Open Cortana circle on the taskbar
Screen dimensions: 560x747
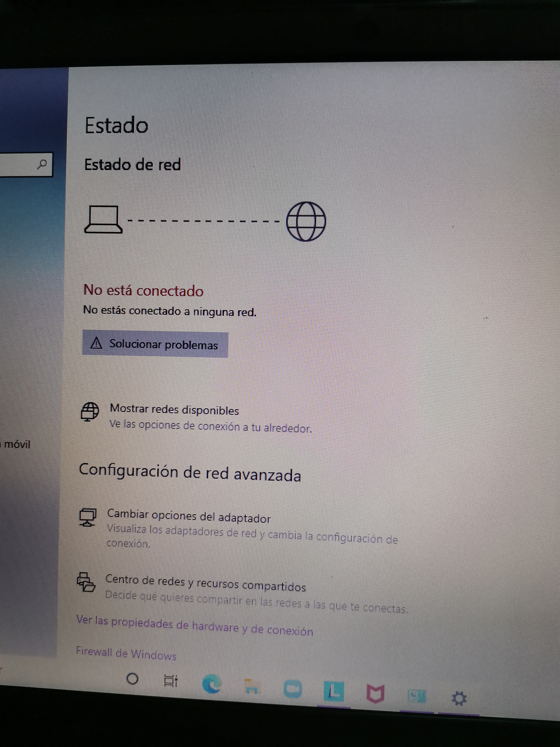click(132, 678)
